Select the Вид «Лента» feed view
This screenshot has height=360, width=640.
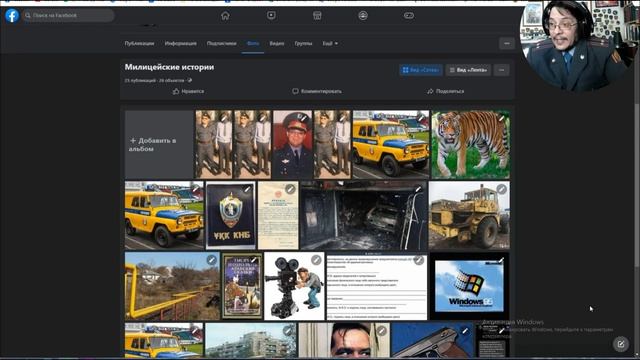(x=468, y=70)
